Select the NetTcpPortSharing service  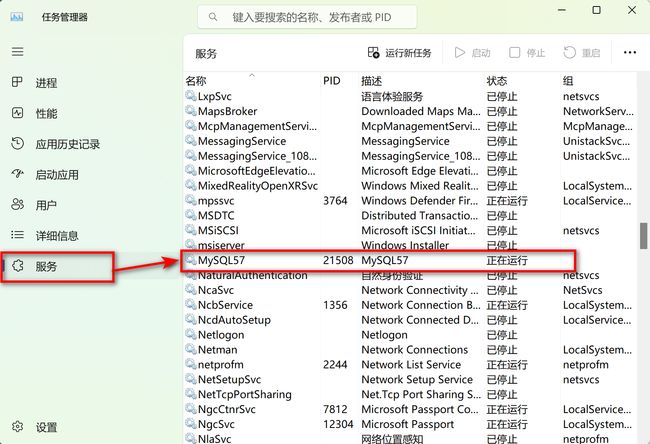pyautogui.click(x=410, y=395)
